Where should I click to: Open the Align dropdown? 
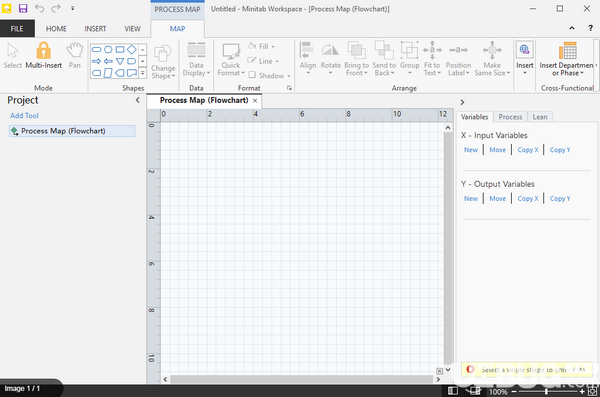pyautogui.click(x=308, y=58)
